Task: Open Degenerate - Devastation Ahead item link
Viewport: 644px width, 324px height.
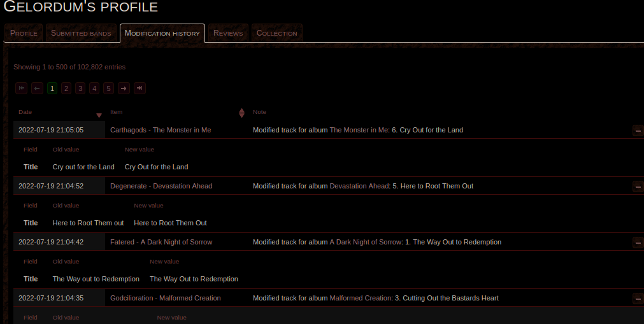Action: point(161,186)
